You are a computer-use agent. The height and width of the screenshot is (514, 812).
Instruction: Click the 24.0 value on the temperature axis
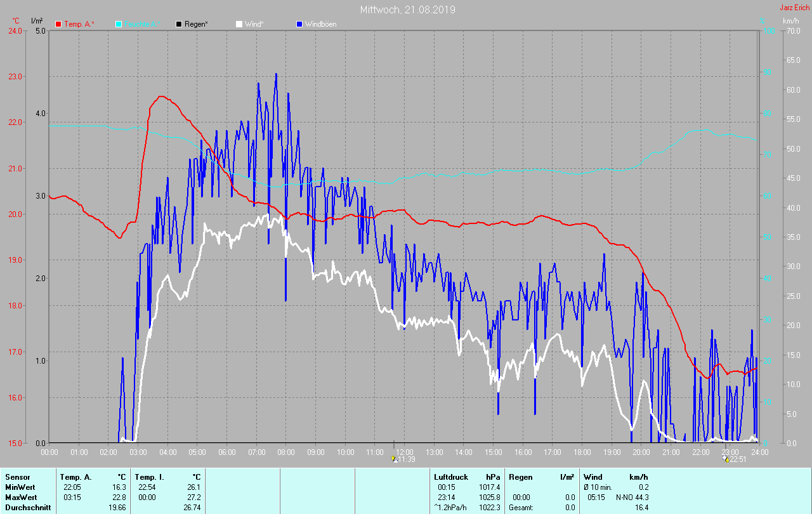point(15,30)
